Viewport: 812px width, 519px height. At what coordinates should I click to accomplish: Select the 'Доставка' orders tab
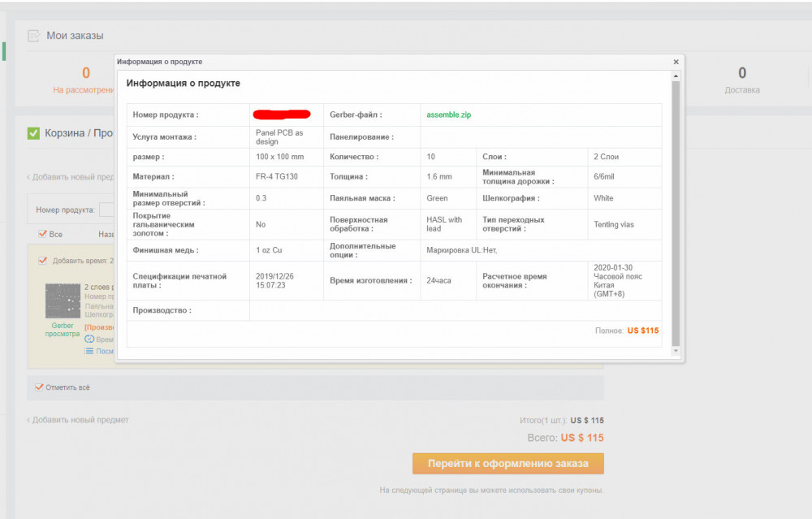point(742,80)
